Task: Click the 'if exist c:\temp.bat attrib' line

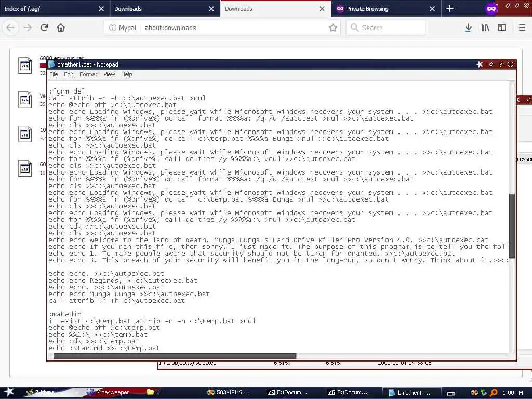Action: point(152,321)
